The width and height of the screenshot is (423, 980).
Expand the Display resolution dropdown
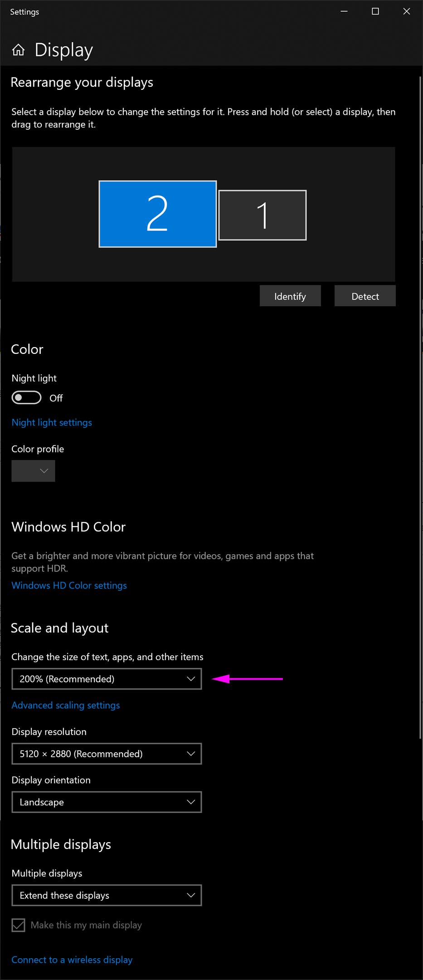point(107,754)
